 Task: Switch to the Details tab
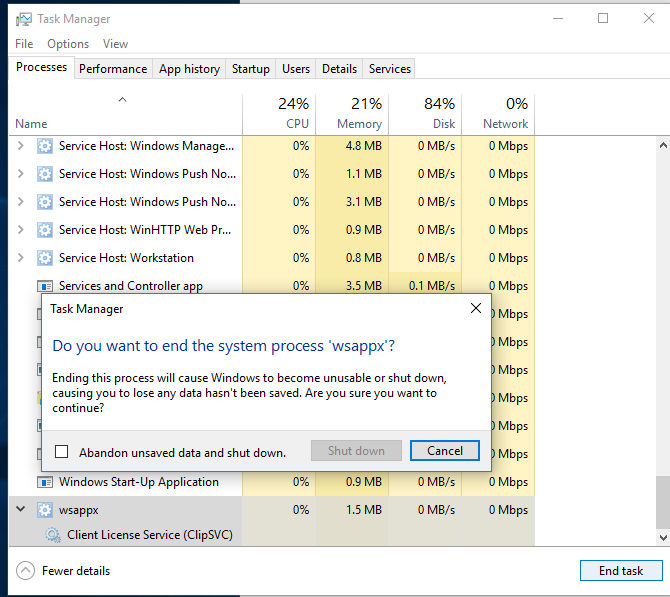[x=339, y=69]
